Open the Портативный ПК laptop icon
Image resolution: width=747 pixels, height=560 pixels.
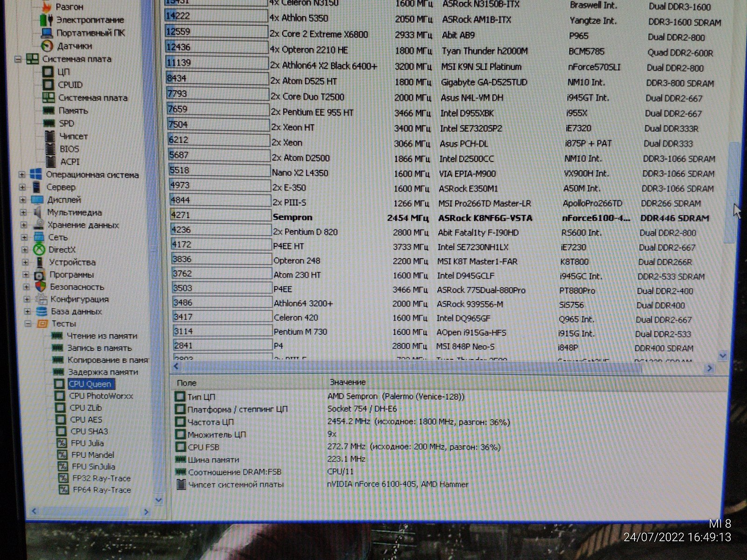click(x=47, y=33)
